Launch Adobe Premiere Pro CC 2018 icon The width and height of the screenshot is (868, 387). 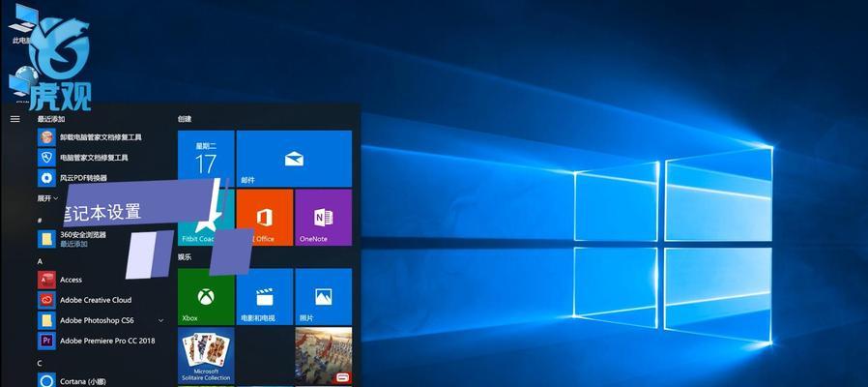point(47,341)
